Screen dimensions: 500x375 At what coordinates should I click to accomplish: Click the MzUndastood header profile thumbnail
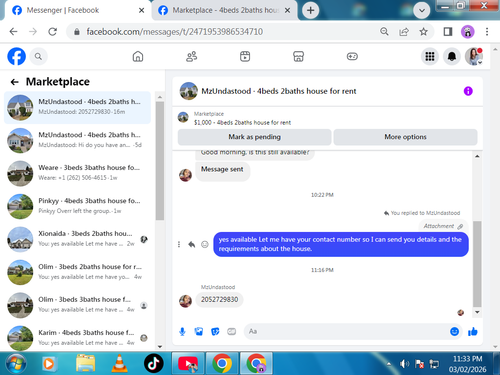(x=189, y=91)
